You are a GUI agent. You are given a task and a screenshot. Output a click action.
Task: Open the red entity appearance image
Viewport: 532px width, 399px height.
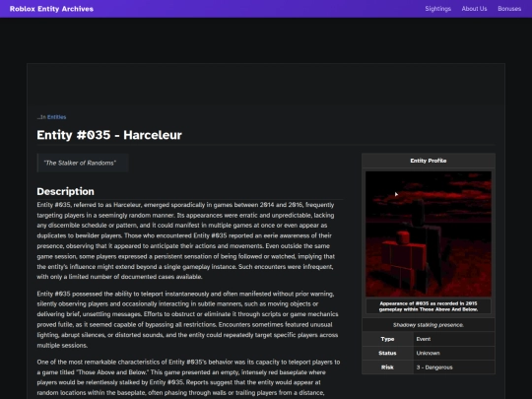(429, 234)
